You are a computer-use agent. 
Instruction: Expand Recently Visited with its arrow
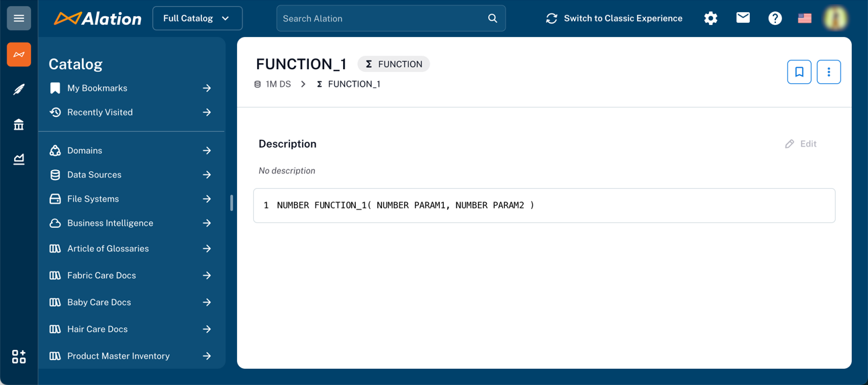(x=207, y=112)
